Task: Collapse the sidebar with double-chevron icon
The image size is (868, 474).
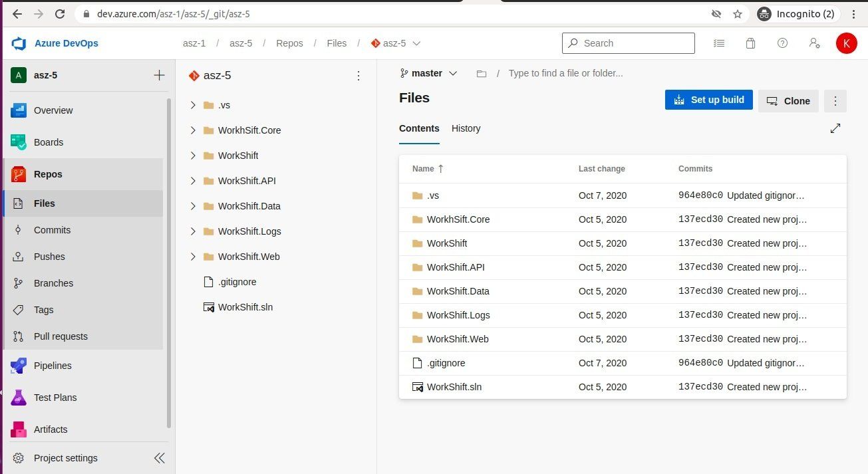Action: tap(159, 458)
